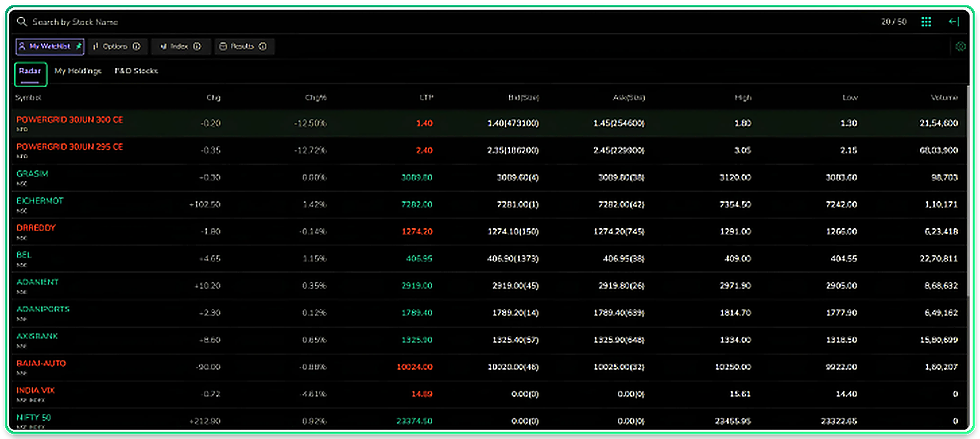Sort by the Chg column header
This screenshot has height=439, width=980.
click(213, 98)
